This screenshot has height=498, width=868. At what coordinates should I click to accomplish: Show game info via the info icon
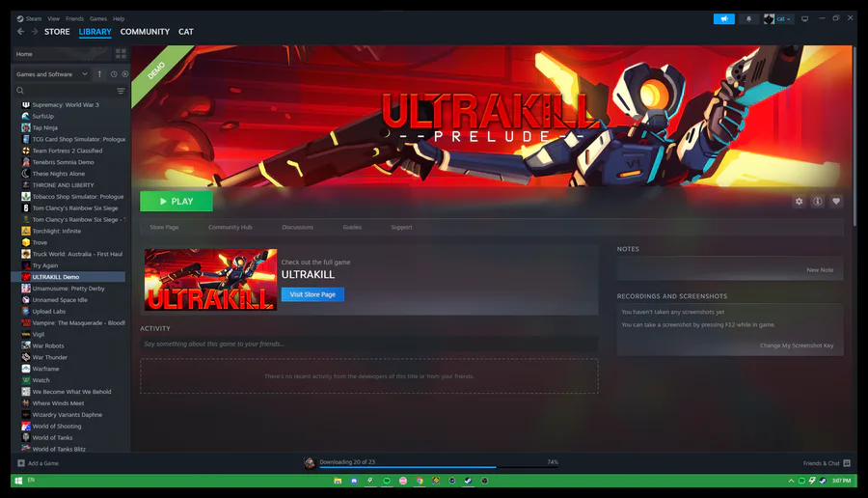click(817, 201)
